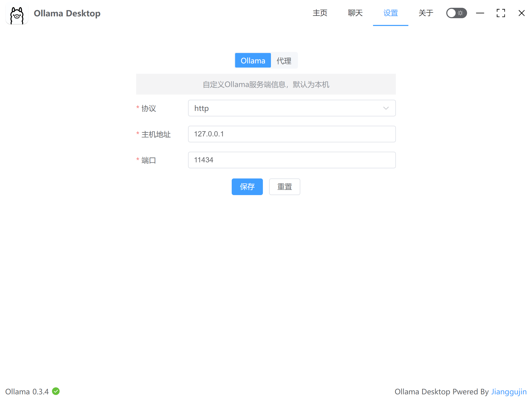Image resolution: width=532 pixels, height=399 pixels.
Task: Switch to the 聊天 chat tab
Action: [x=355, y=13]
